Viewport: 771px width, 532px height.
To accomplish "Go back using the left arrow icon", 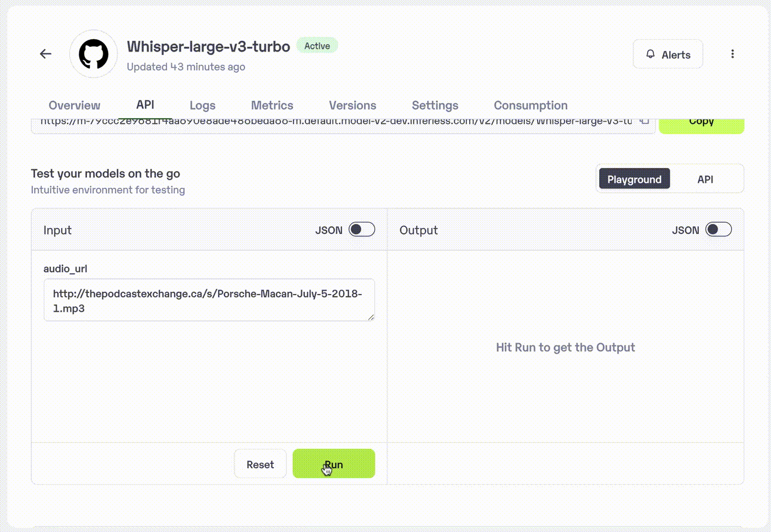I will 46,53.
